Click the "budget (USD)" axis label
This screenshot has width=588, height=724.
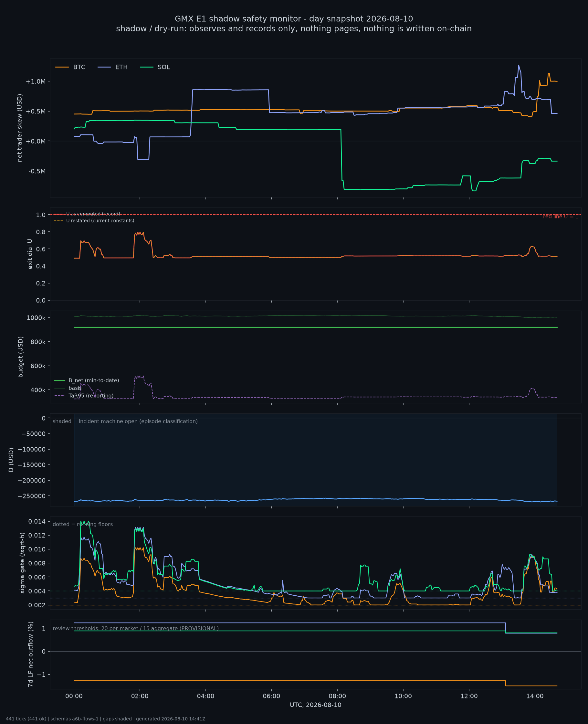tap(21, 357)
